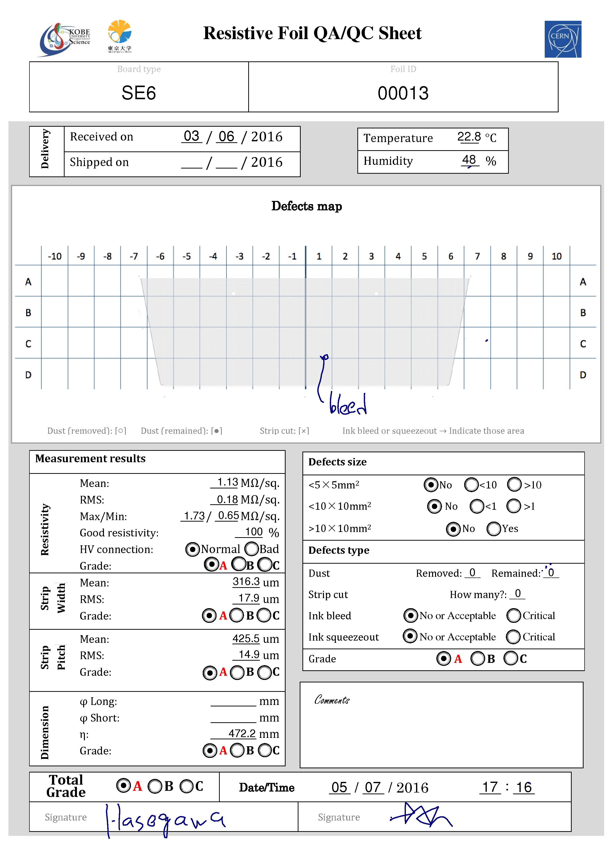Click the Foil ID field 00013
The image size is (614, 868).
point(403,93)
